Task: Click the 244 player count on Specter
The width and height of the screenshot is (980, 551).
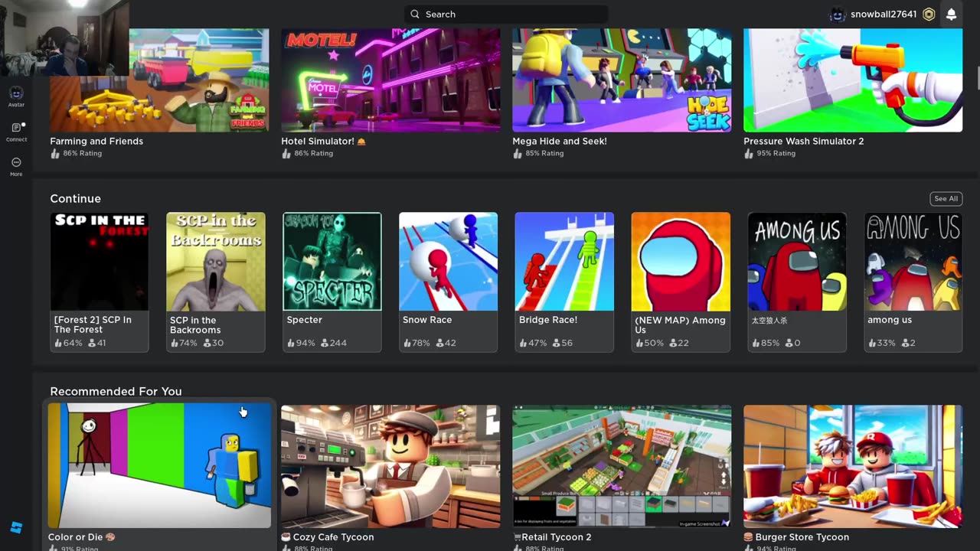Action: coord(334,343)
